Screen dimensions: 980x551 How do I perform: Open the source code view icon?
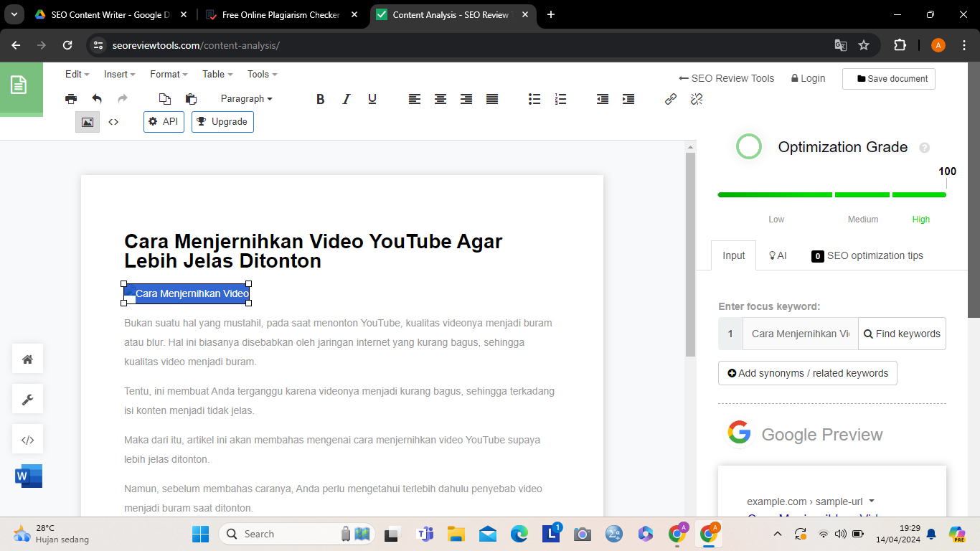(x=113, y=122)
